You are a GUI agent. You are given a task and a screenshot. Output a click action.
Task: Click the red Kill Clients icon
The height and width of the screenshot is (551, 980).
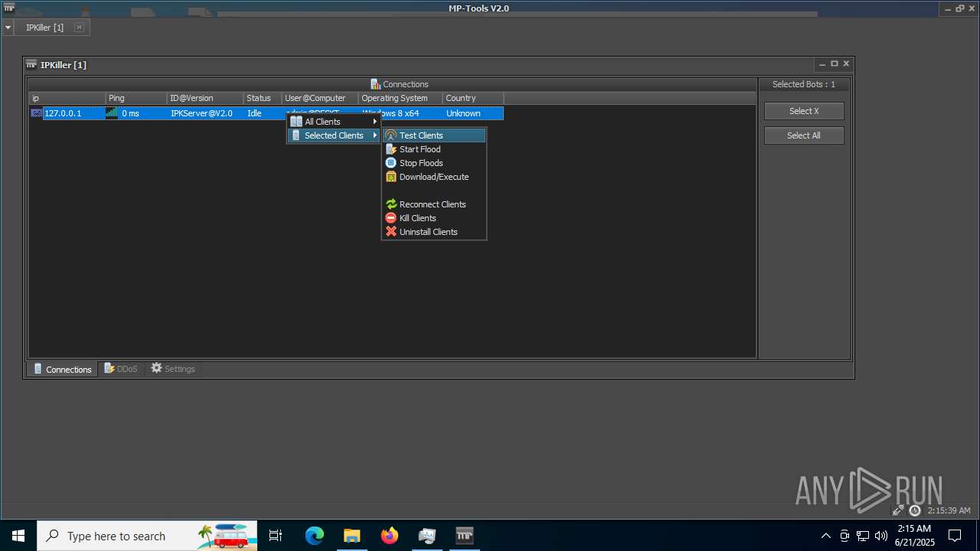(x=391, y=218)
